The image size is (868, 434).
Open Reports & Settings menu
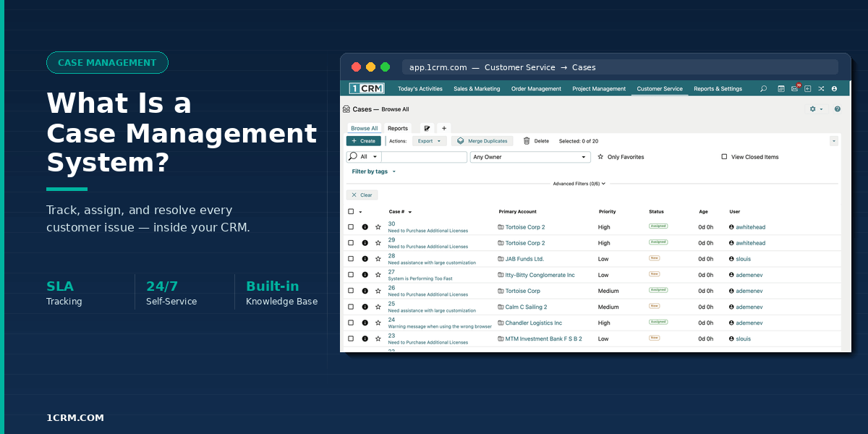[718, 89]
